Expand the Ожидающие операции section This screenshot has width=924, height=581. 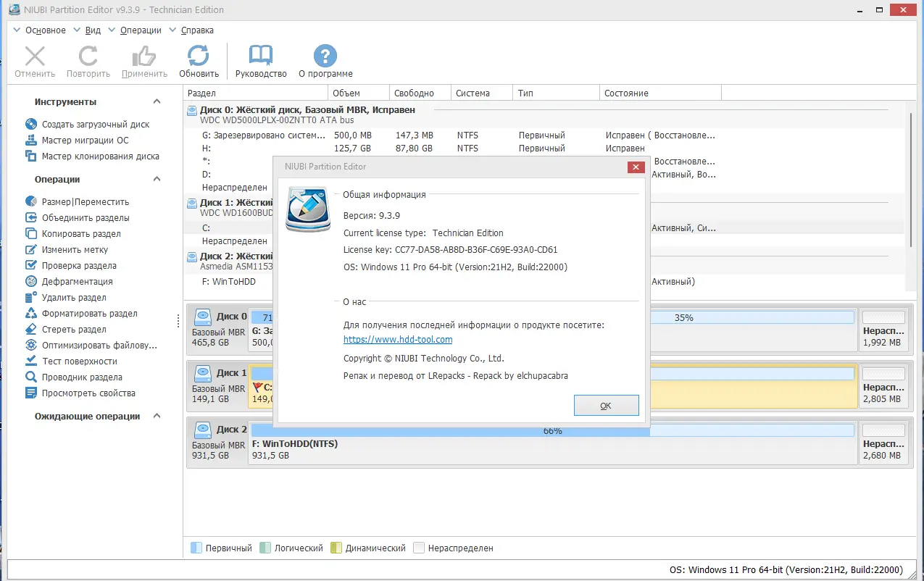[156, 416]
